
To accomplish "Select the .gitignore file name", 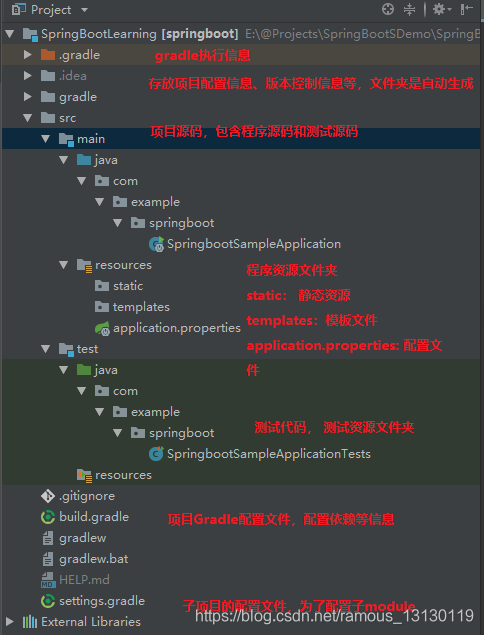I will [x=87, y=496].
